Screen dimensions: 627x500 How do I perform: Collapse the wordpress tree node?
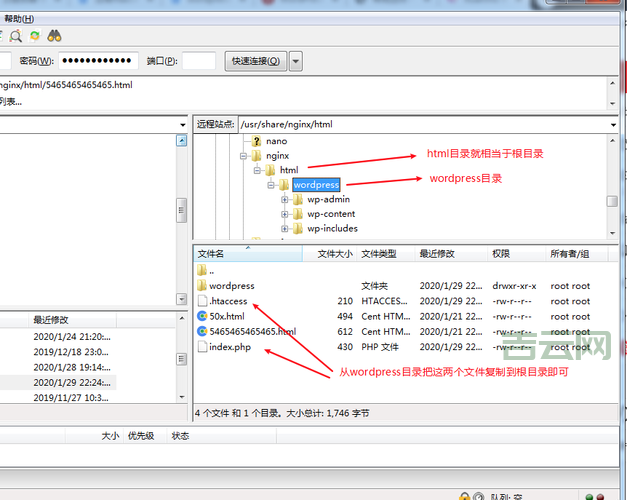point(271,185)
